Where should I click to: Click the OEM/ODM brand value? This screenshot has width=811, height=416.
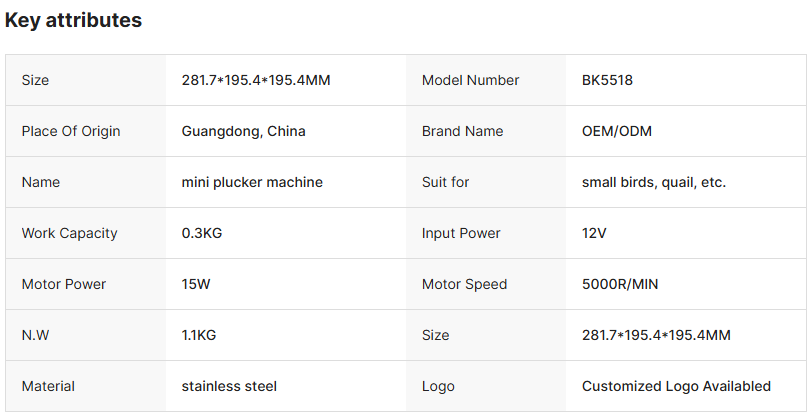[x=616, y=131]
